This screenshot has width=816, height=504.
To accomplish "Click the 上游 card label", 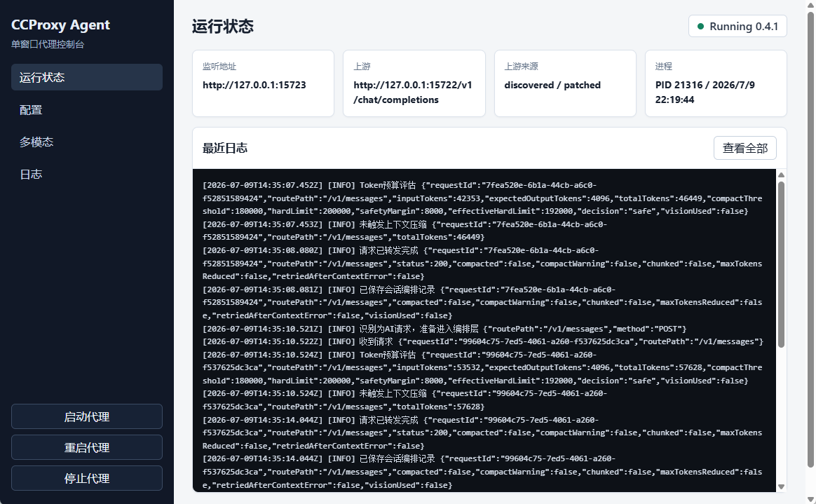I will tap(362, 67).
